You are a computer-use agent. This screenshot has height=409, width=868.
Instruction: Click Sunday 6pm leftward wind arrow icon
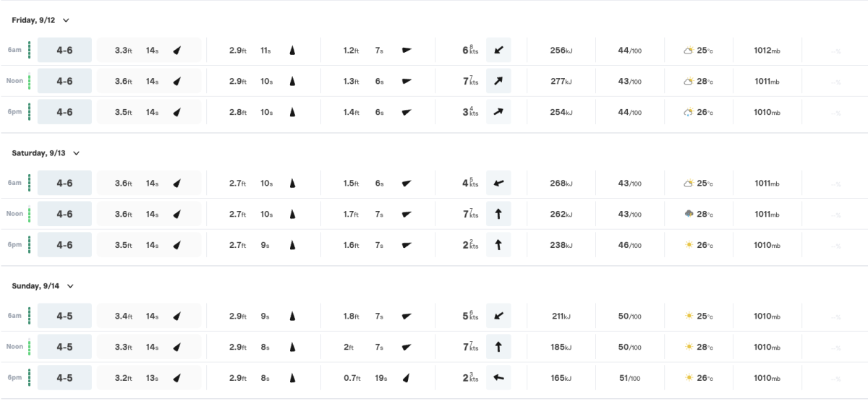(498, 378)
